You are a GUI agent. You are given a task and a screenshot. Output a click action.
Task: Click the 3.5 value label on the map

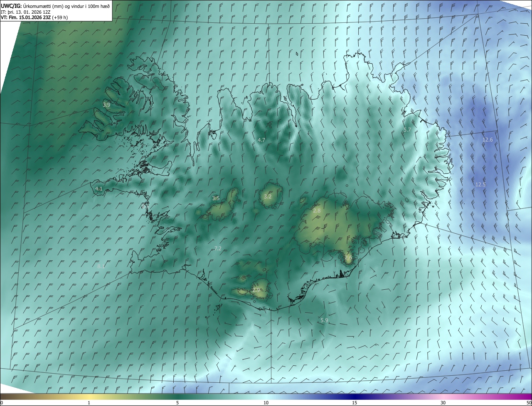click(216, 198)
